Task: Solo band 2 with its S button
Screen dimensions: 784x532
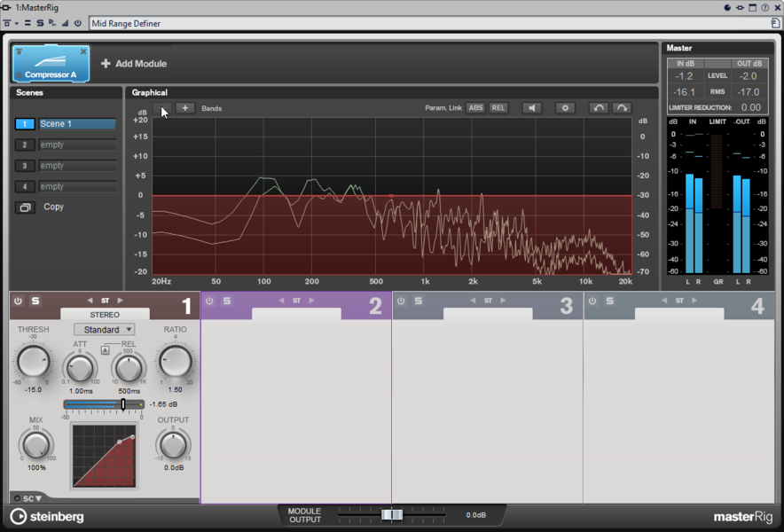Action: (227, 301)
